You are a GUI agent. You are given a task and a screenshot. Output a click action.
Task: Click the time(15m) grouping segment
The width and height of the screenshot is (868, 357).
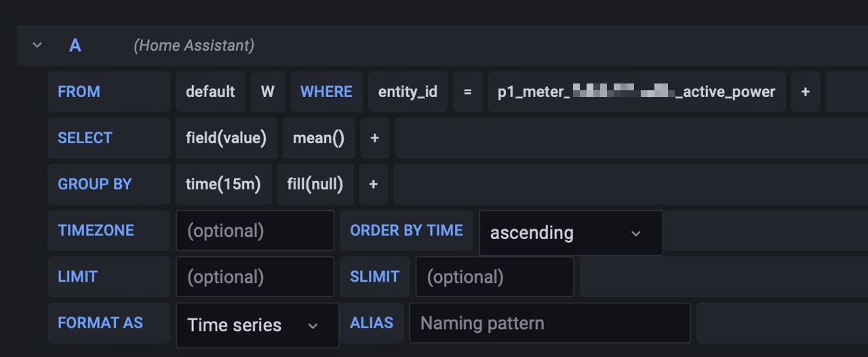click(223, 184)
